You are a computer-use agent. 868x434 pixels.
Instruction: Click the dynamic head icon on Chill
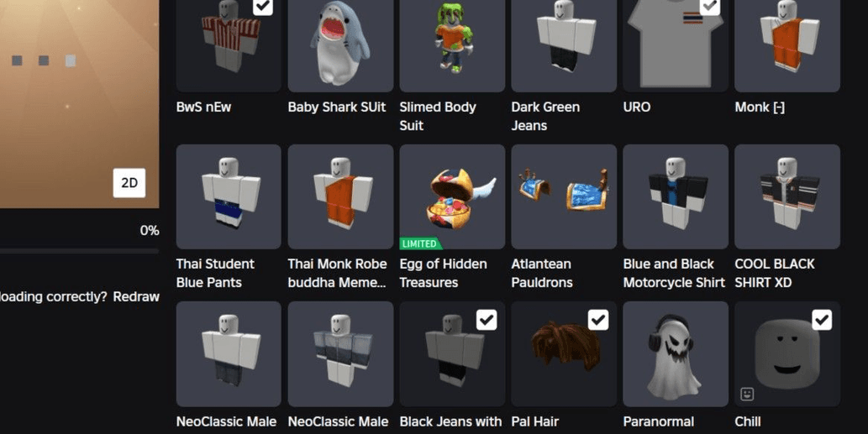click(747, 395)
